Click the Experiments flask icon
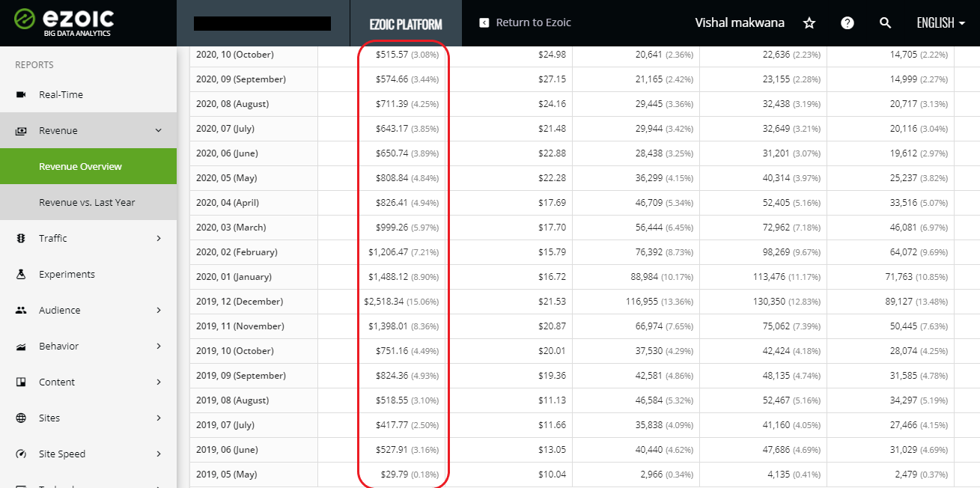The width and height of the screenshot is (980, 488). (21, 274)
